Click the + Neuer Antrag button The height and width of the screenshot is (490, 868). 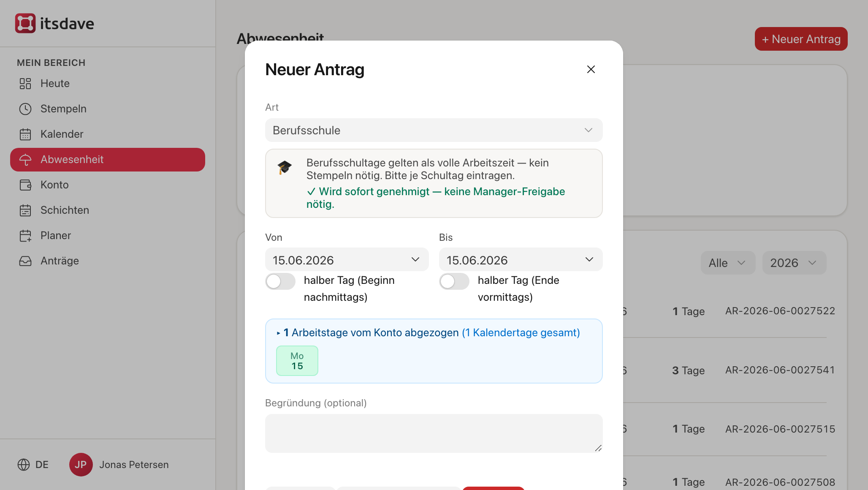point(801,39)
